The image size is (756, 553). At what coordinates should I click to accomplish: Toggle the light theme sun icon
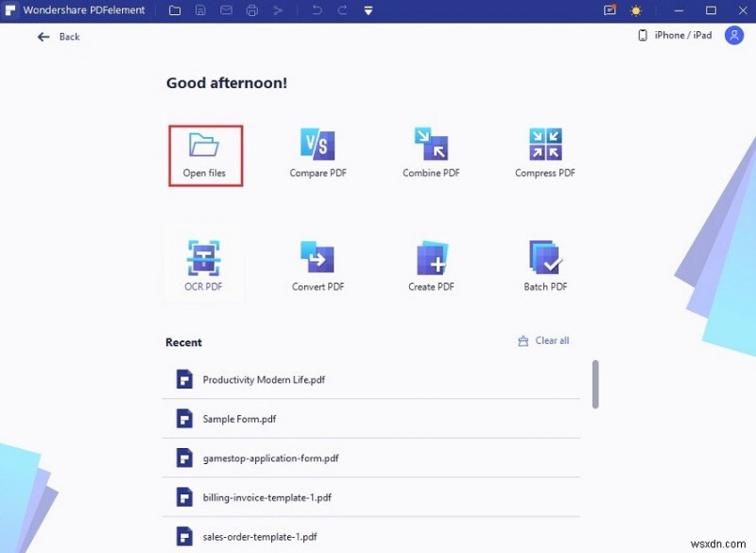[636, 10]
